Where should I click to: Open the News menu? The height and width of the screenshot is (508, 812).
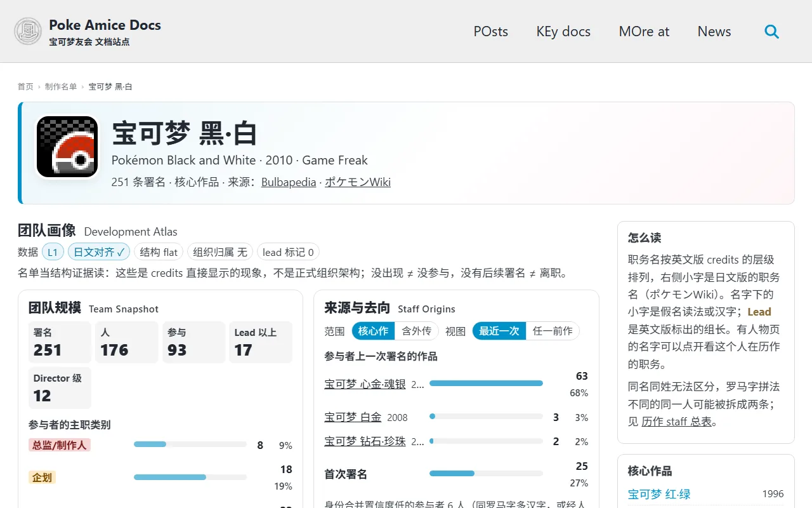click(714, 31)
